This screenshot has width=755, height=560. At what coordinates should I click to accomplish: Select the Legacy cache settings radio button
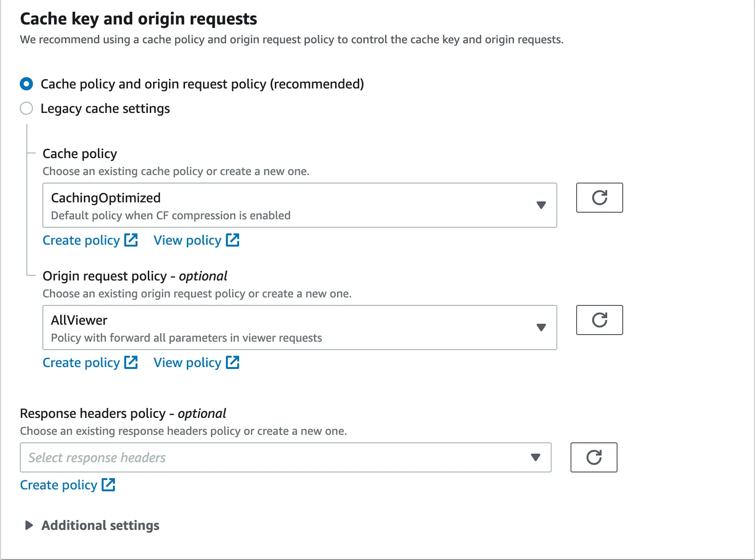[26, 108]
